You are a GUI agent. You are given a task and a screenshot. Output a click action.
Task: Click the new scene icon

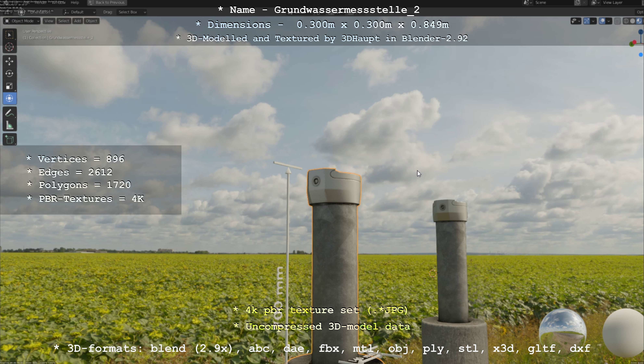click(577, 3)
